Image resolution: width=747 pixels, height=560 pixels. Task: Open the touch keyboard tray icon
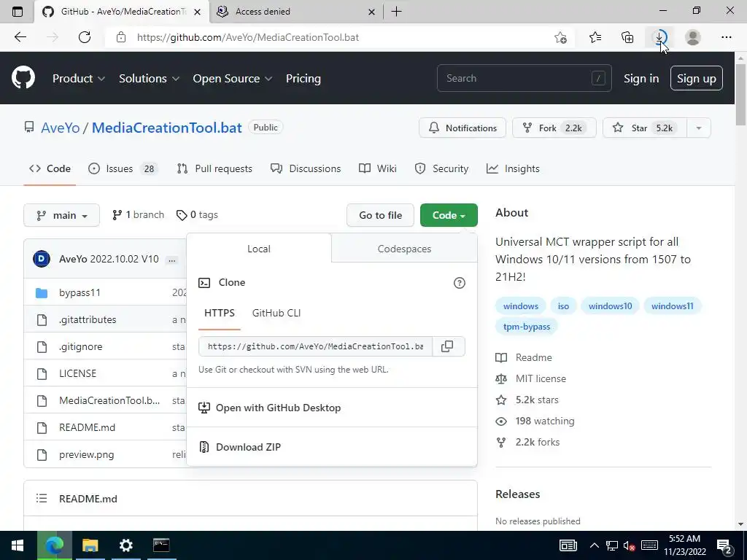[x=649, y=545]
